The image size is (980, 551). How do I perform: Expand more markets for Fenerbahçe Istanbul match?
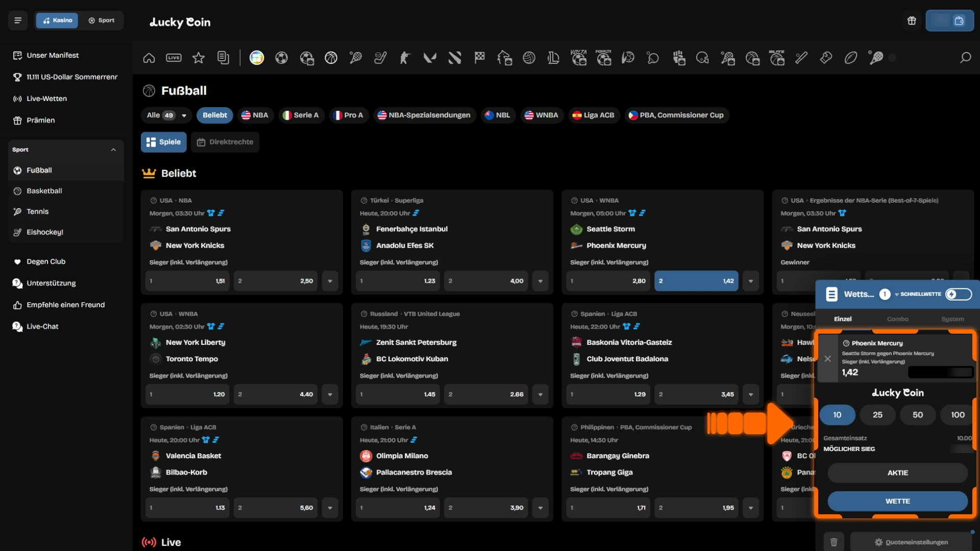[540, 281]
